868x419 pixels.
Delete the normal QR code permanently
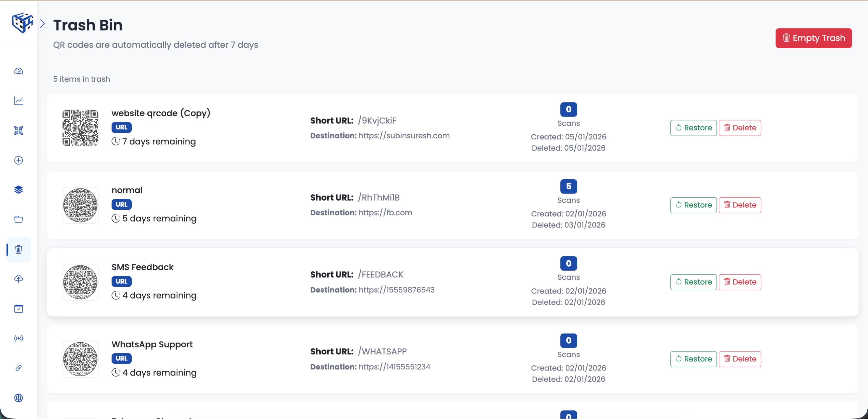pos(740,205)
